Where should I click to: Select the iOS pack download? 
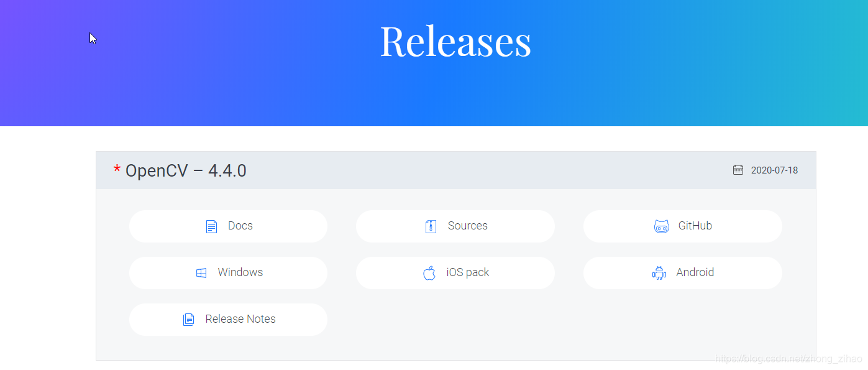pyautogui.click(x=455, y=273)
